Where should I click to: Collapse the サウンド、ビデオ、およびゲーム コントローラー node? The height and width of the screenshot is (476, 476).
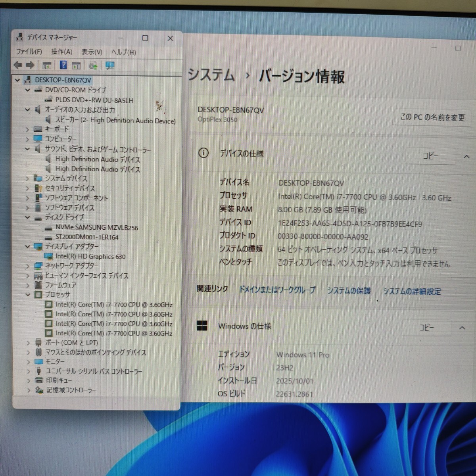click(x=28, y=150)
